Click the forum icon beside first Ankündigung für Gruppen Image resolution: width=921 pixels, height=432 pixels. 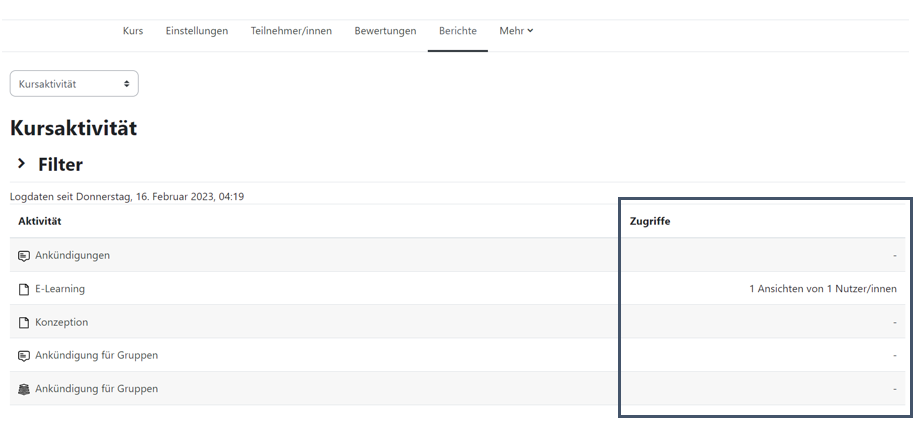click(x=23, y=356)
